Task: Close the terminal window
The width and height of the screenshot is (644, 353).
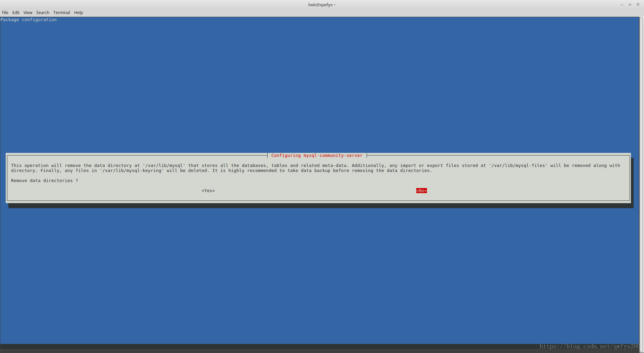Action: (638, 5)
